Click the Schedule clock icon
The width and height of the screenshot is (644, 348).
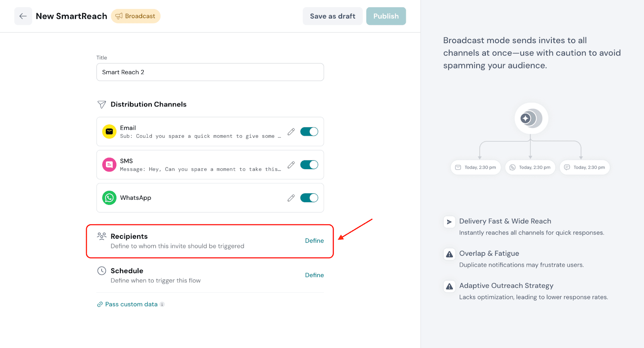pyautogui.click(x=102, y=271)
